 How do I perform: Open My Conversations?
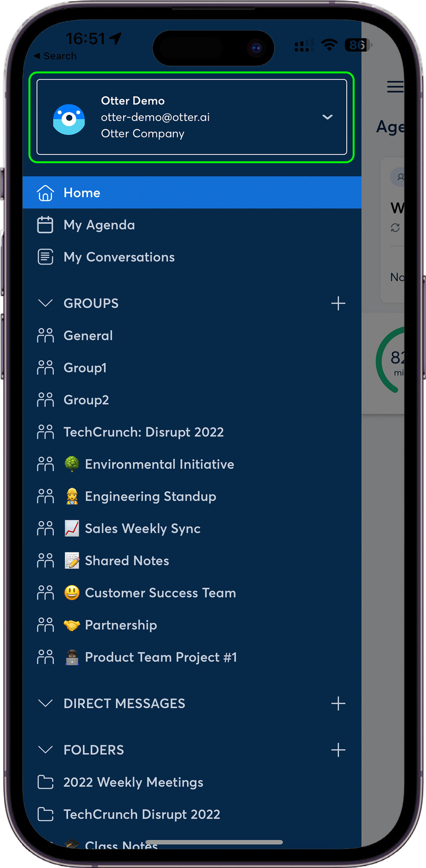(192, 257)
